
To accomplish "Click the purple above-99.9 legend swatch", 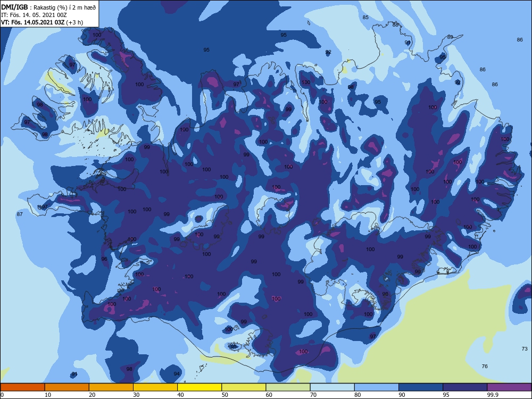I will pos(509,387).
